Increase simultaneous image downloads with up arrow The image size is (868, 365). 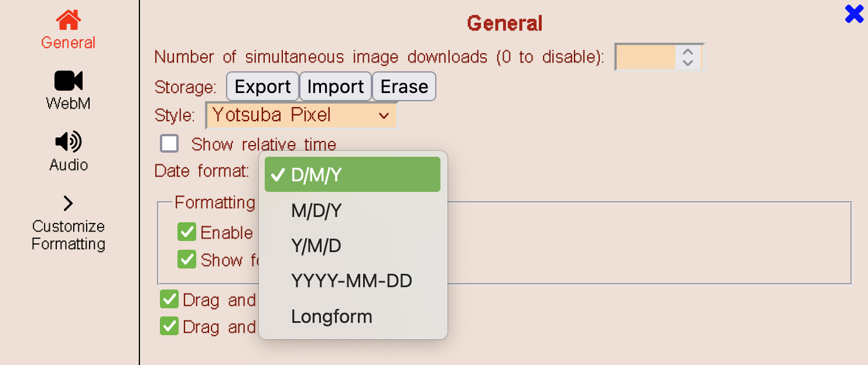[x=688, y=51]
